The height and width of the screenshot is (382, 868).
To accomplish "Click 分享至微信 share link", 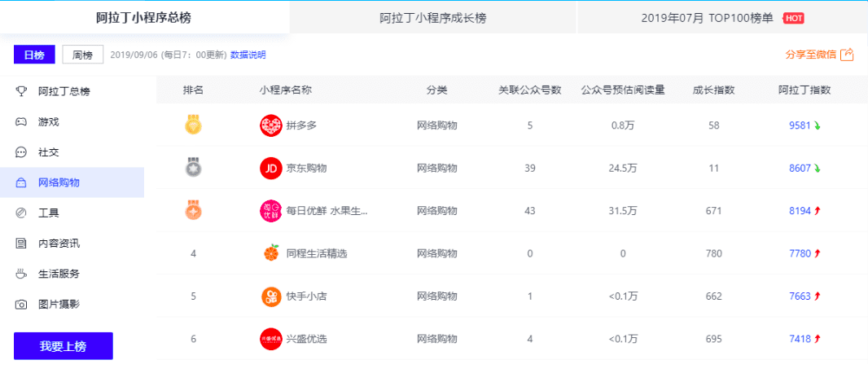I will 810,55.
